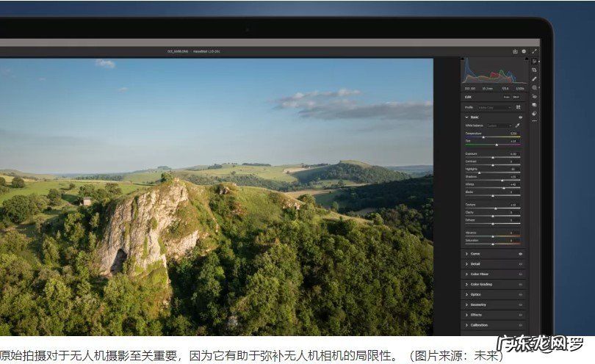The width and height of the screenshot is (595, 364).
Task: Click the B&W button in Edit header
Action: coord(516,97)
